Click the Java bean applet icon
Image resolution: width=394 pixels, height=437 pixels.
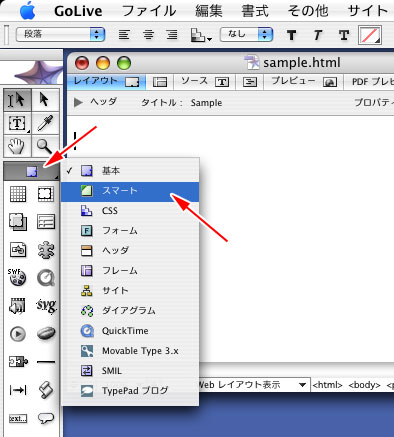coord(46,333)
